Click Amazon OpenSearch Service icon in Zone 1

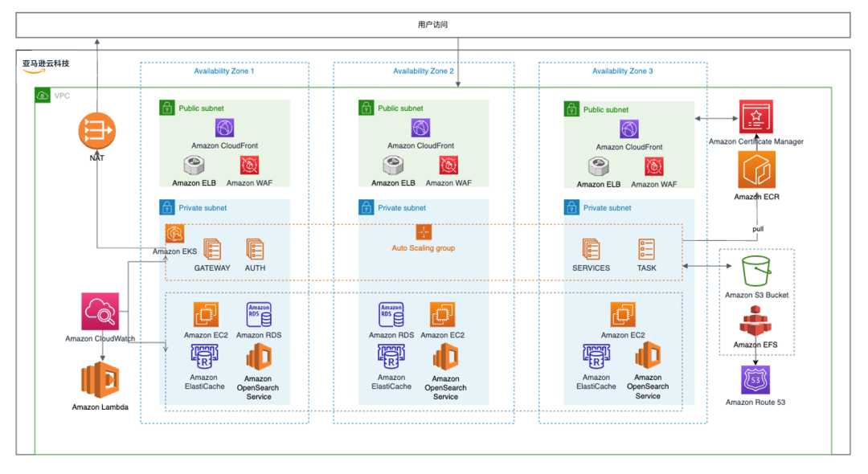259,357
